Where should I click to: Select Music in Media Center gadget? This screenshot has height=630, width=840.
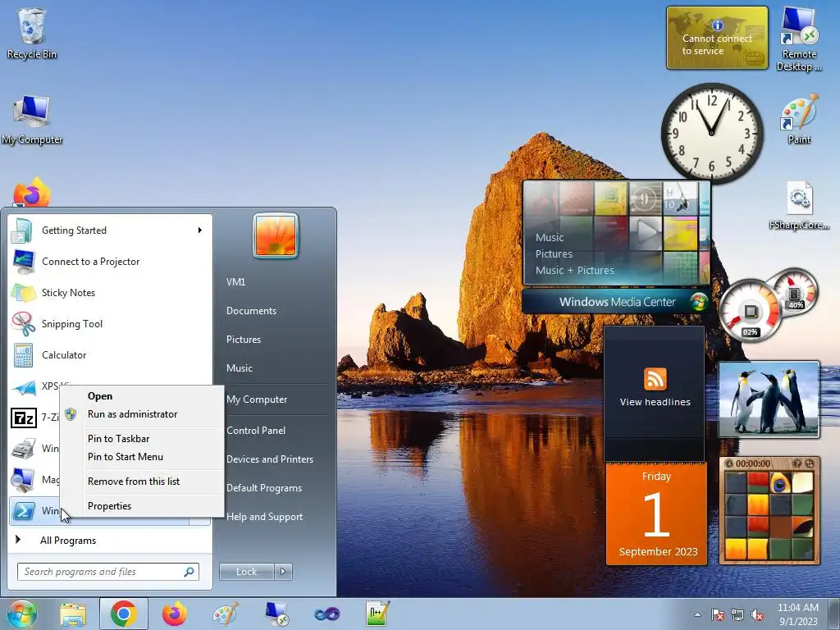pos(550,237)
